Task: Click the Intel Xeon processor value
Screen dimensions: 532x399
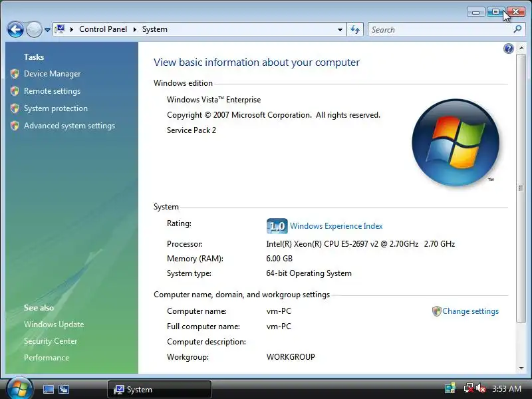Action: pos(360,244)
